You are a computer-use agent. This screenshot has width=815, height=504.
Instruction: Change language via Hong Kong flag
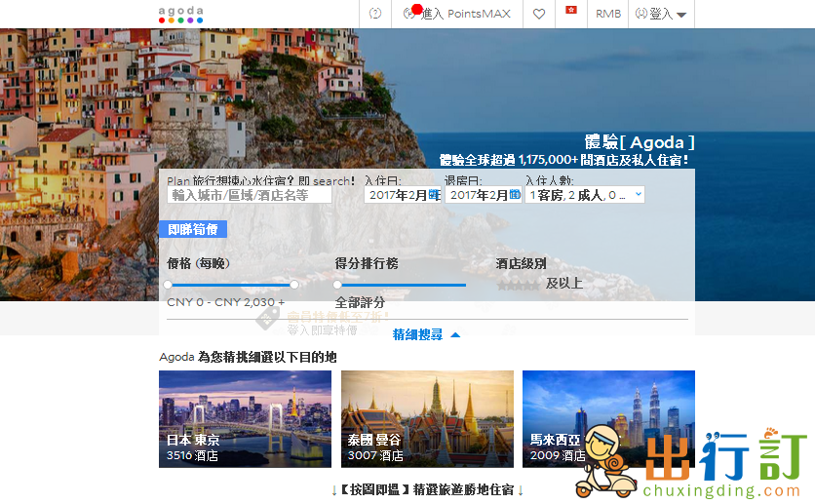click(x=571, y=10)
